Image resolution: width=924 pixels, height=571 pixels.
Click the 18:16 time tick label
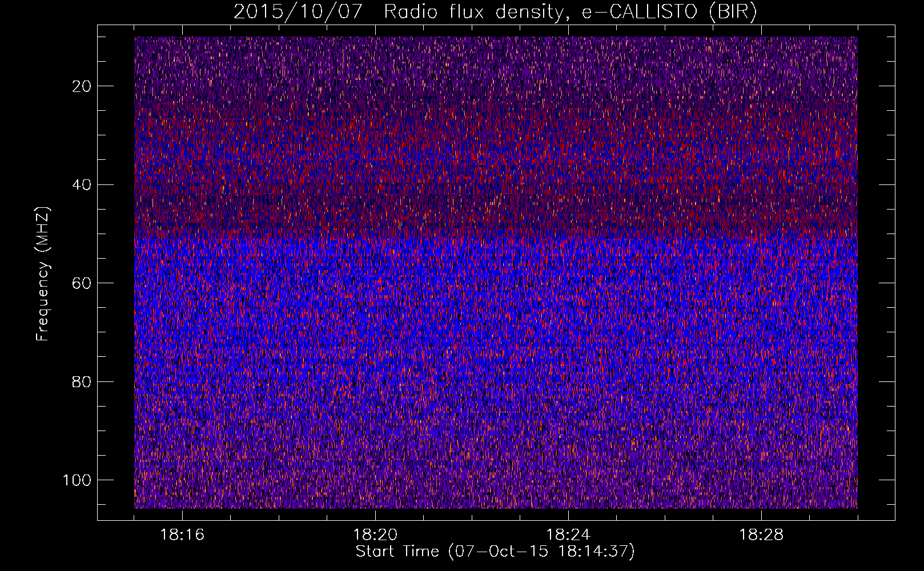point(182,535)
